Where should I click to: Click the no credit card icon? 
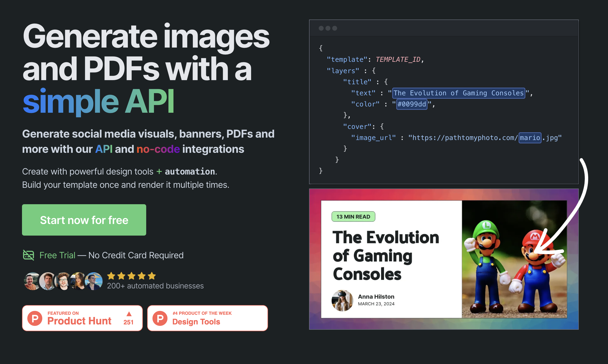29,255
